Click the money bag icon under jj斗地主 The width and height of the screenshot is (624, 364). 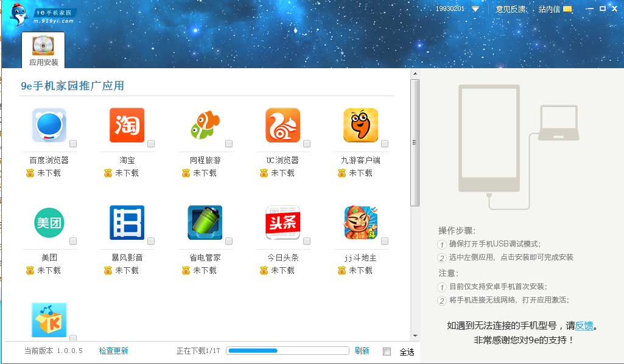coord(342,270)
